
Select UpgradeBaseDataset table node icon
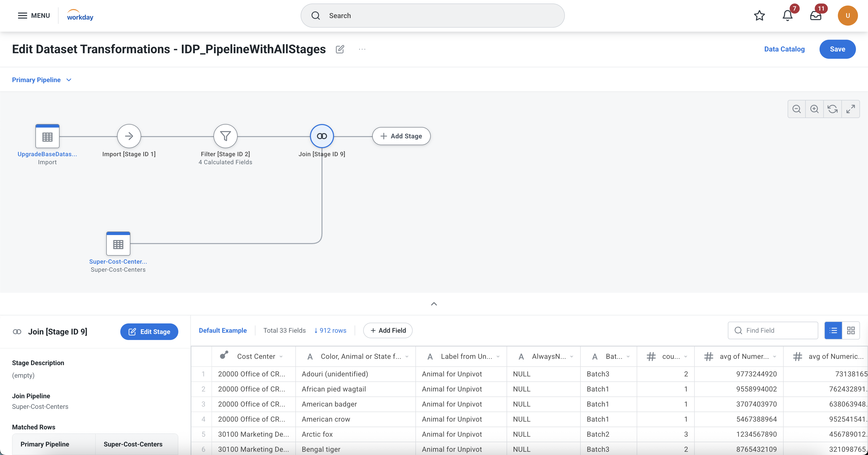[x=47, y=136]
